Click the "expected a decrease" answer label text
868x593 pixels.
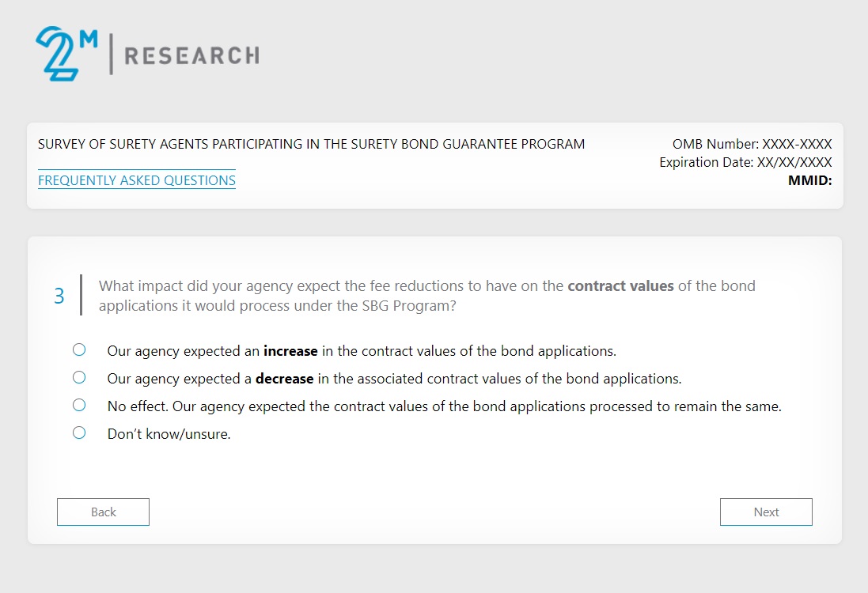pyautogui.click(x=394, y=379)
